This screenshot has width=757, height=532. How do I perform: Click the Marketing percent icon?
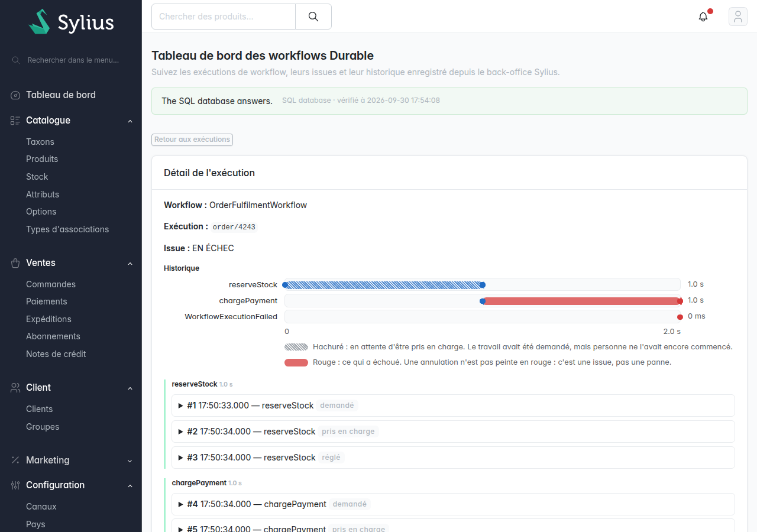pos(15,460)
